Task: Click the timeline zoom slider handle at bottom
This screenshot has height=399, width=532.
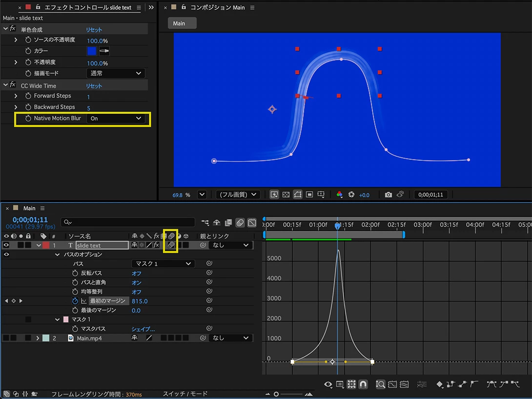Action: [276, 394]
